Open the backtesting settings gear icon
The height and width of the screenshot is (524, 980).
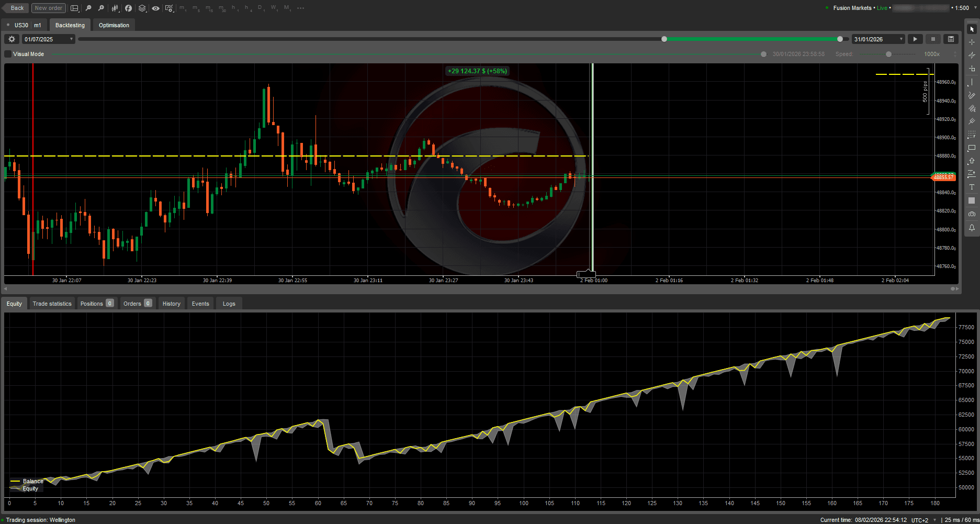coord(12,39)
